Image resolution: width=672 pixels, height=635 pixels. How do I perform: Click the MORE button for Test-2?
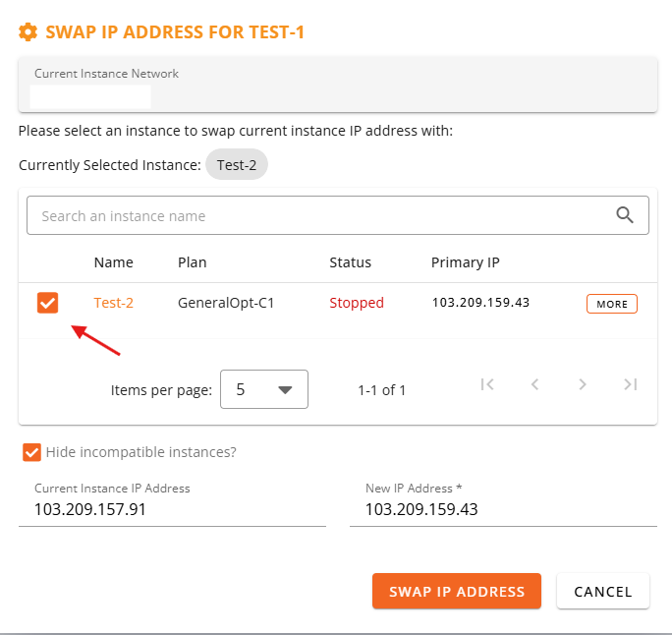click(x=611, y=304)
